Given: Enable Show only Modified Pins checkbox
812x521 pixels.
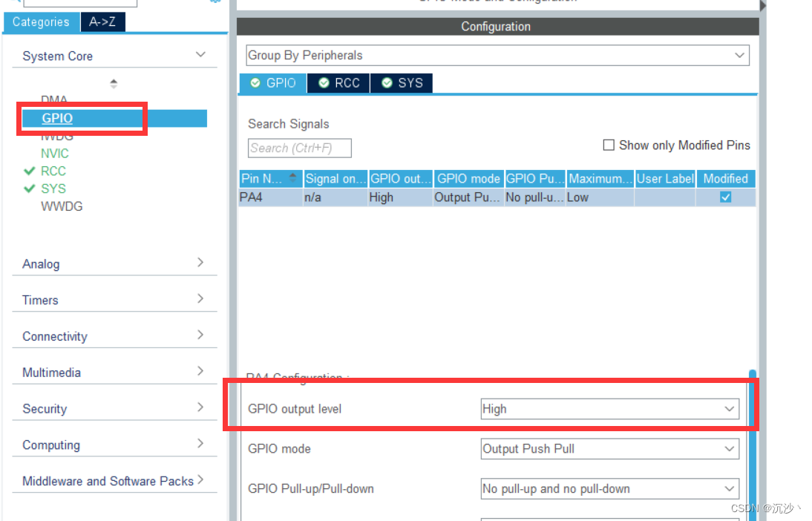Looking at the screenshot, I should (609, 145).
